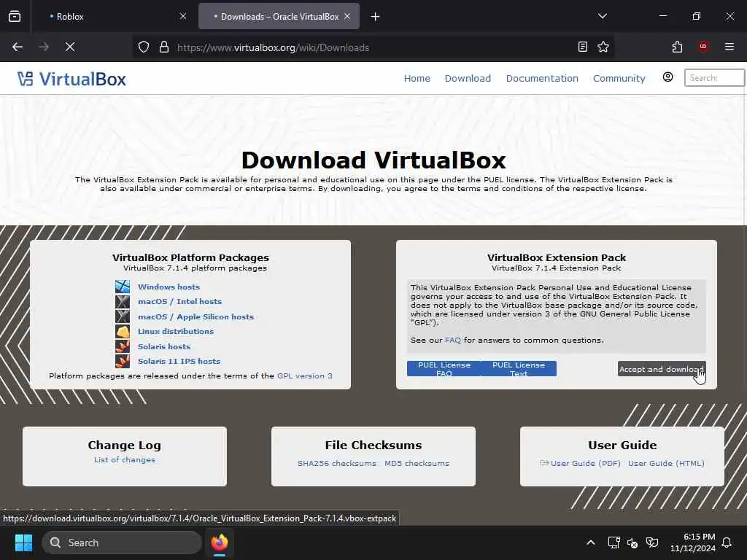Open the Home navigation item
The image size is (747, 560).
tap(417, 78)
